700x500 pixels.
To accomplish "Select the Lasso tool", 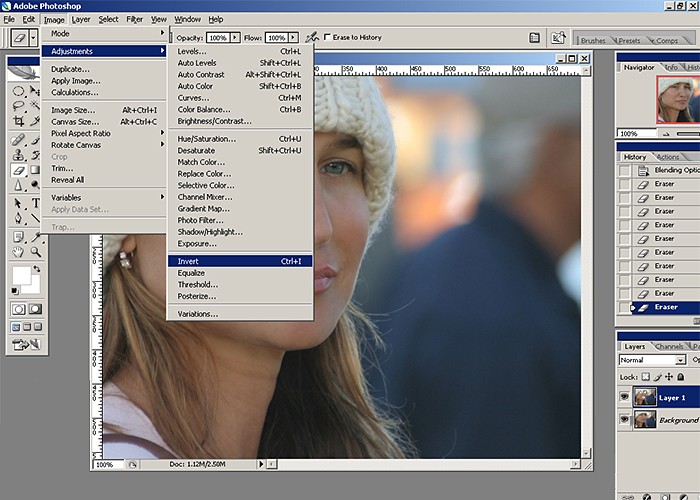I will (18, 106).
